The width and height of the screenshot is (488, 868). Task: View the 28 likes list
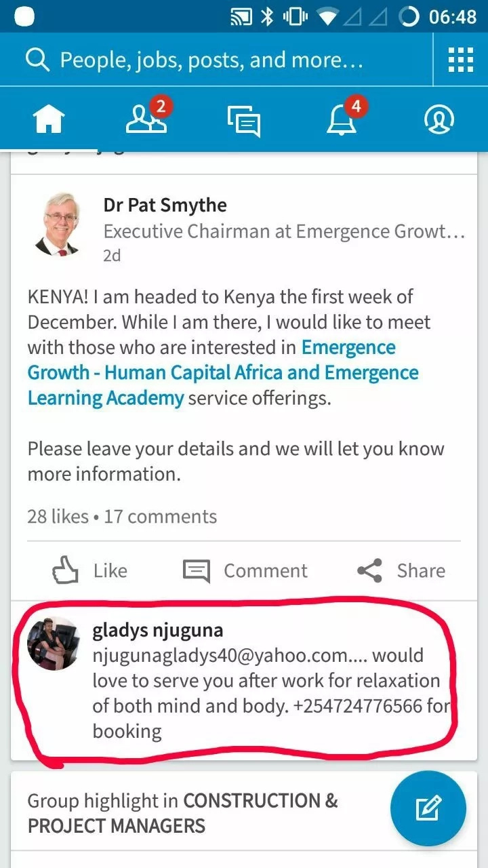pos(58,516)
